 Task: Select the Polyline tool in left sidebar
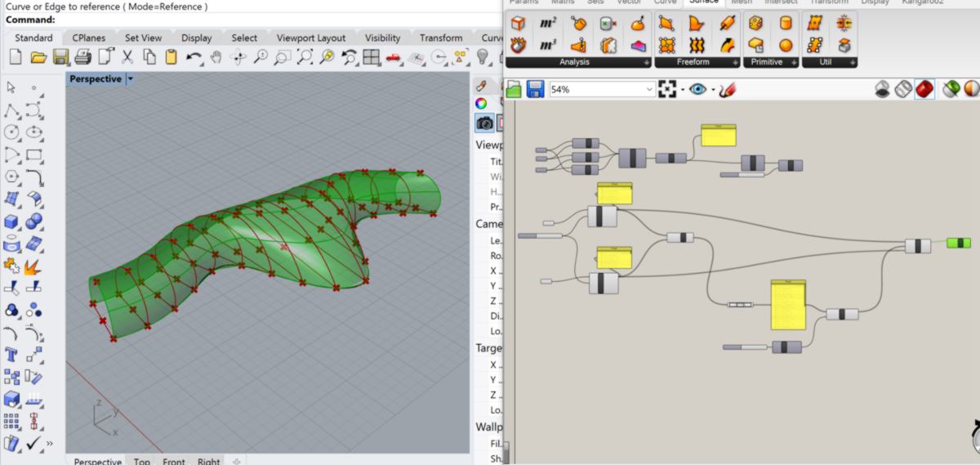click(12, 110)
